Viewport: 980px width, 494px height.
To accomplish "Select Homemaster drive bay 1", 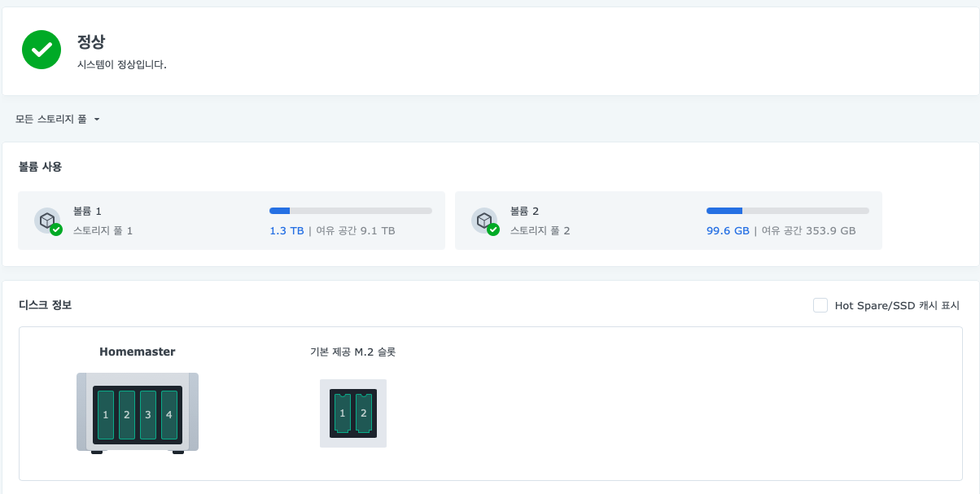I will point(106,414).
